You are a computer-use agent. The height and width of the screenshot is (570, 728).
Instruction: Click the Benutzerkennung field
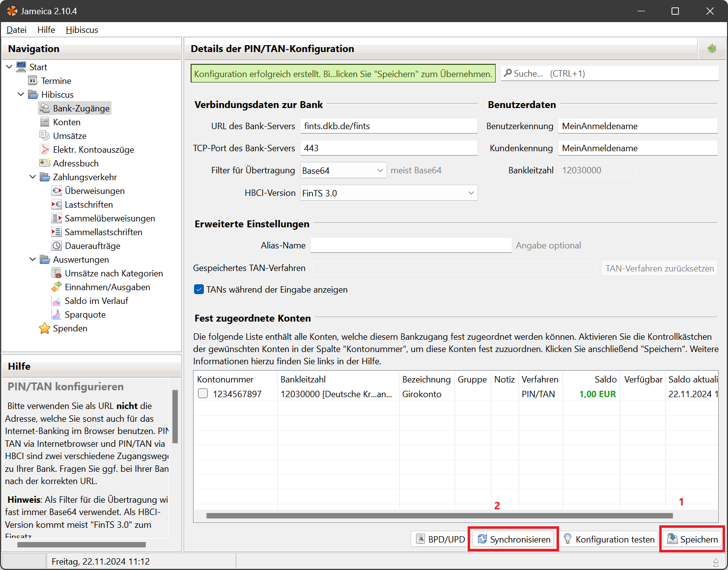click(638, 126)
